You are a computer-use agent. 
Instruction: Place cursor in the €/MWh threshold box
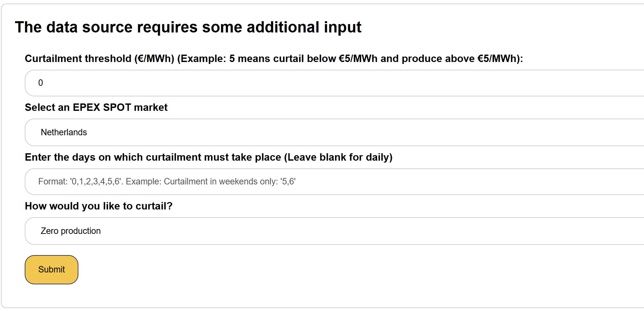pyautogui.click(x=334, y=83)
